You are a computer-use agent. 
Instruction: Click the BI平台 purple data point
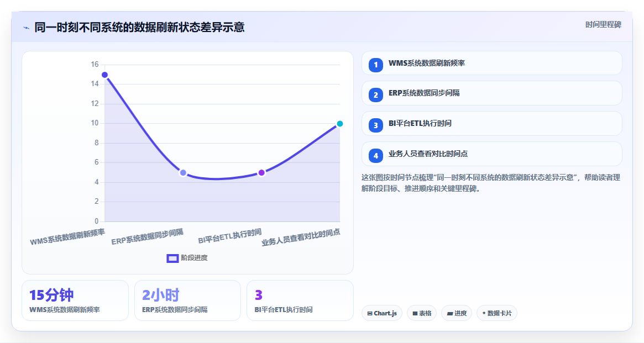261,173
